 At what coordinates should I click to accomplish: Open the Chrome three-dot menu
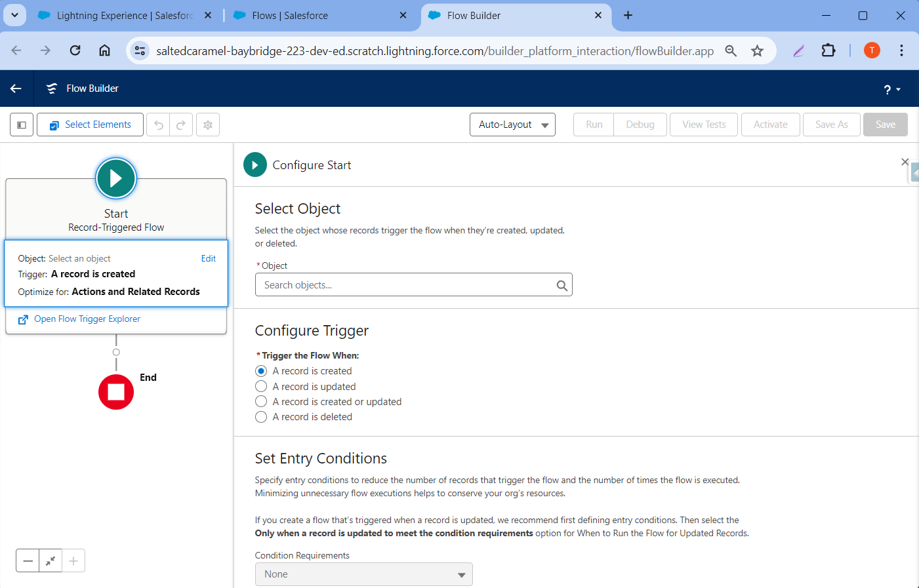(901, 50)
